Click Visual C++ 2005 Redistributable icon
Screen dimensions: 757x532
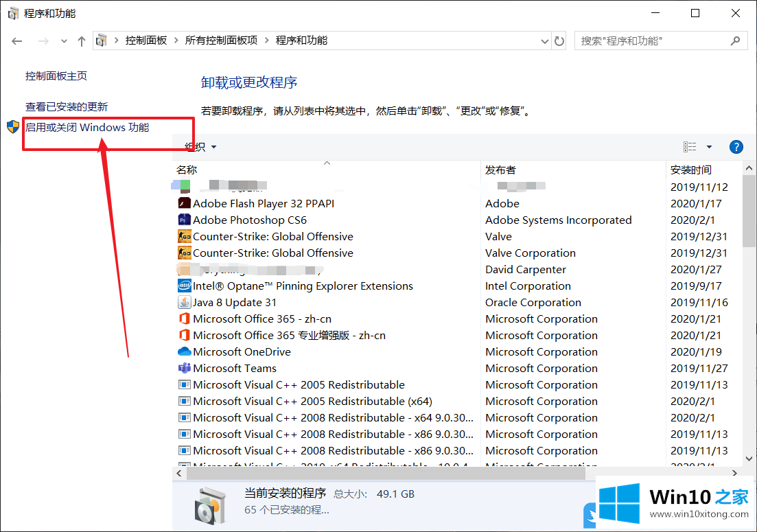coord(185,384)
